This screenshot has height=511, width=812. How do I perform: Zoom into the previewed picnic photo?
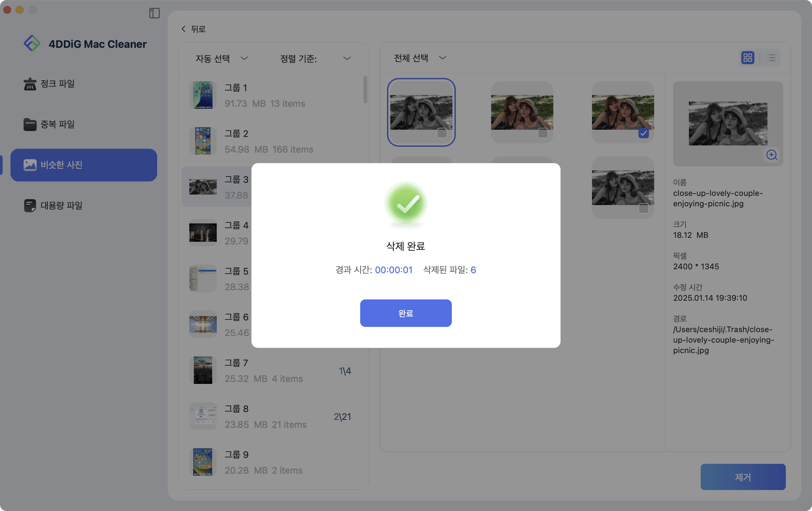pos(772,155)
